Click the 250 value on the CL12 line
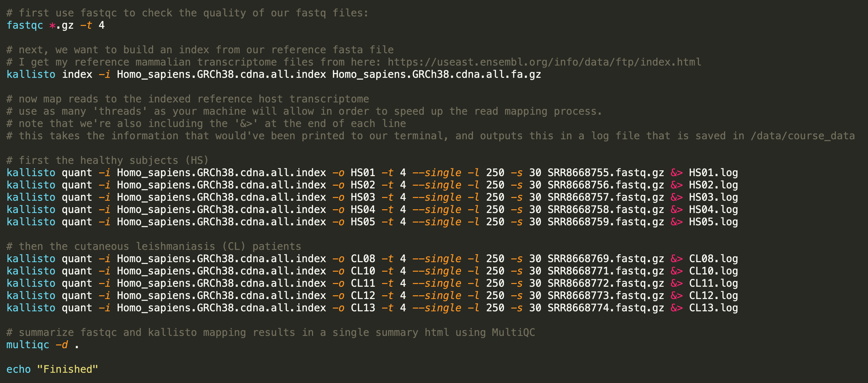This screenshot has height=383, width=868. coord(495,296)
